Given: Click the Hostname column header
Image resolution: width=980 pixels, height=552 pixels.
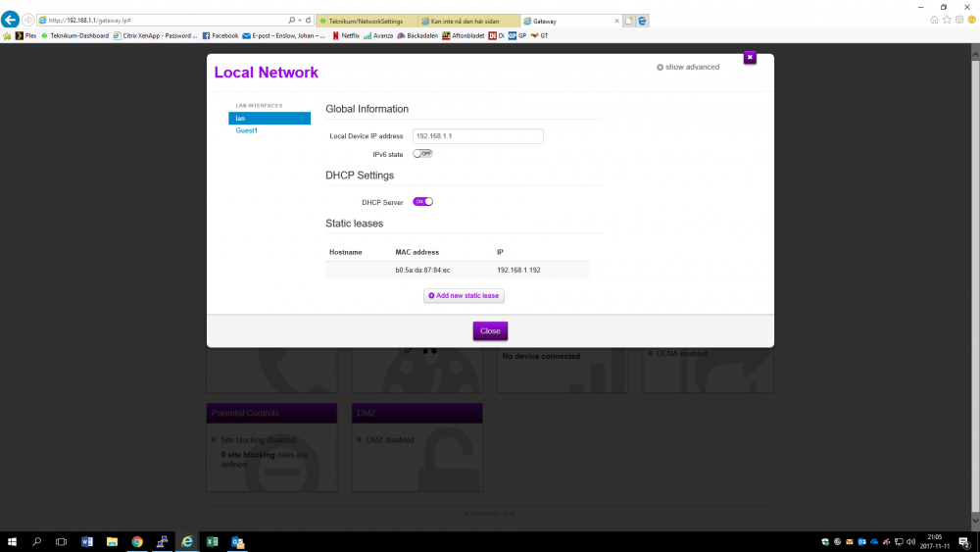Looking at the screenshot, I should (346, 252).
